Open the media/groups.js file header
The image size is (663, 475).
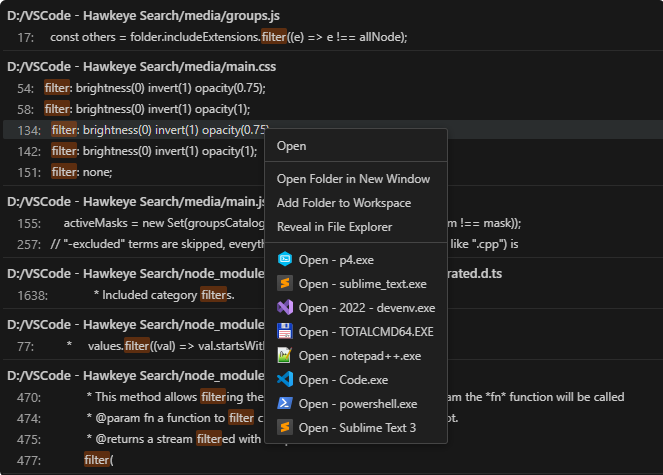143,16
